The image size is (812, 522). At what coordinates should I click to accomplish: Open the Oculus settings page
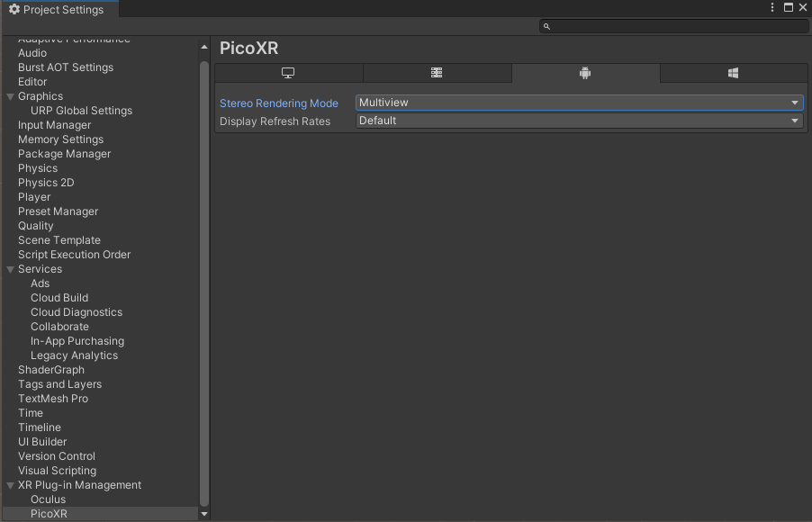(x=48, y=499)
